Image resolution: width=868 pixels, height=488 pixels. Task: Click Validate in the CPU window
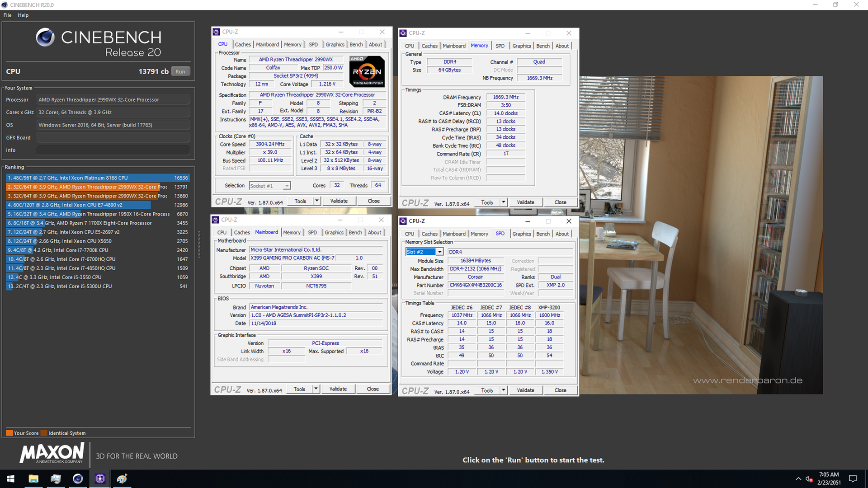coord(339,201)
